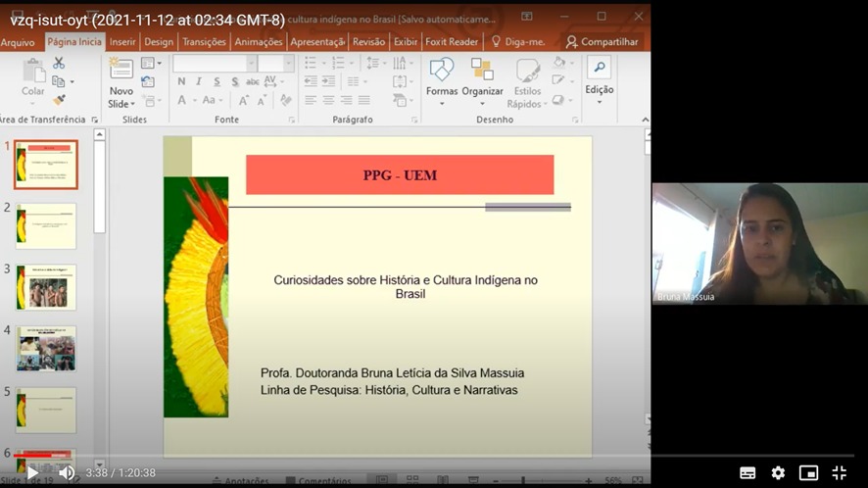Click the increase indent icon
Viewport: 868px width, 488px height.
(329, 81)
